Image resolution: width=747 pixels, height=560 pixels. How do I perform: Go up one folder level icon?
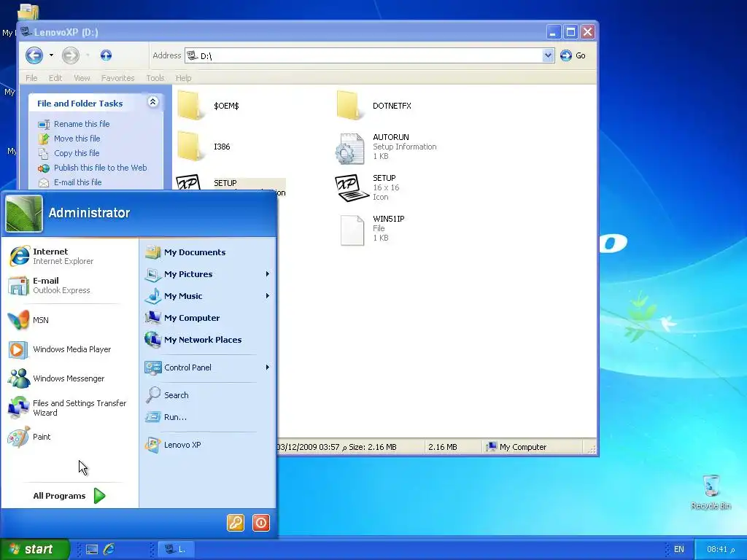coord(106,55)
